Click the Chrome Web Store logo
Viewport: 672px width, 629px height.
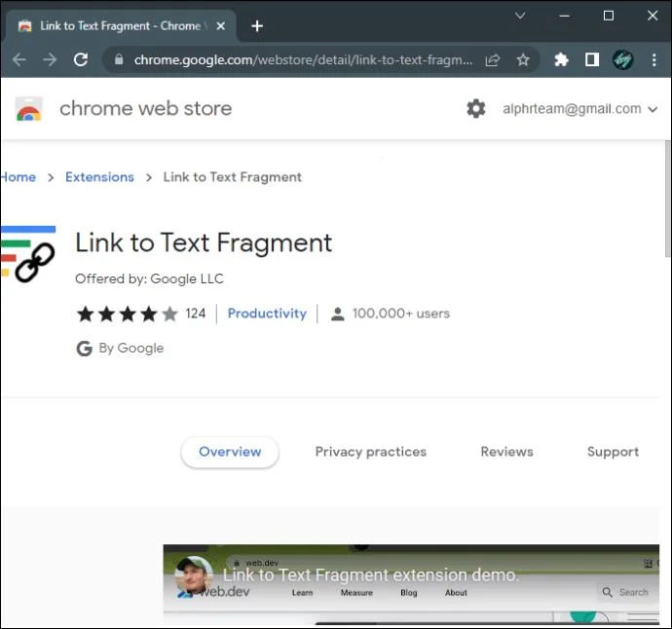click(x=28, y=109)
